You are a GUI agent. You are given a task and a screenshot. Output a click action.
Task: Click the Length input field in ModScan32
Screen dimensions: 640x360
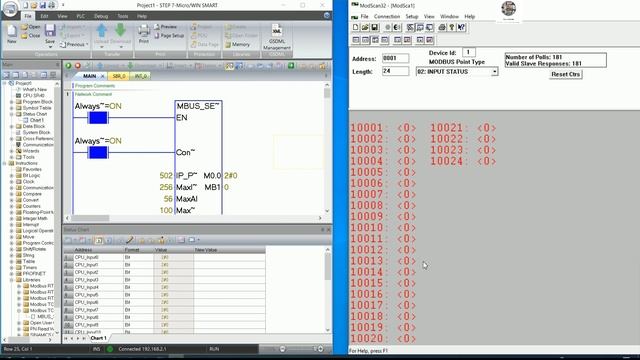pyautogui.click(x=396, y=71)
